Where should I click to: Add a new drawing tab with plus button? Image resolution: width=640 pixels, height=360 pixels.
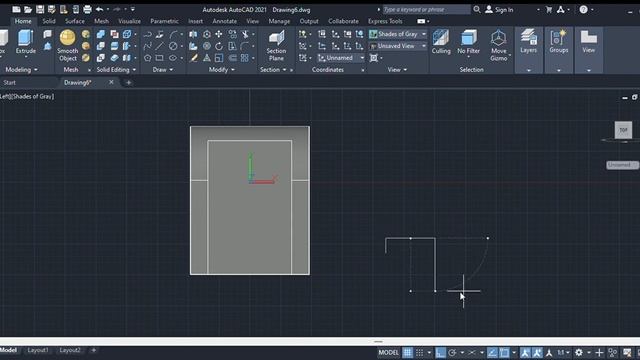click(129, 82)
